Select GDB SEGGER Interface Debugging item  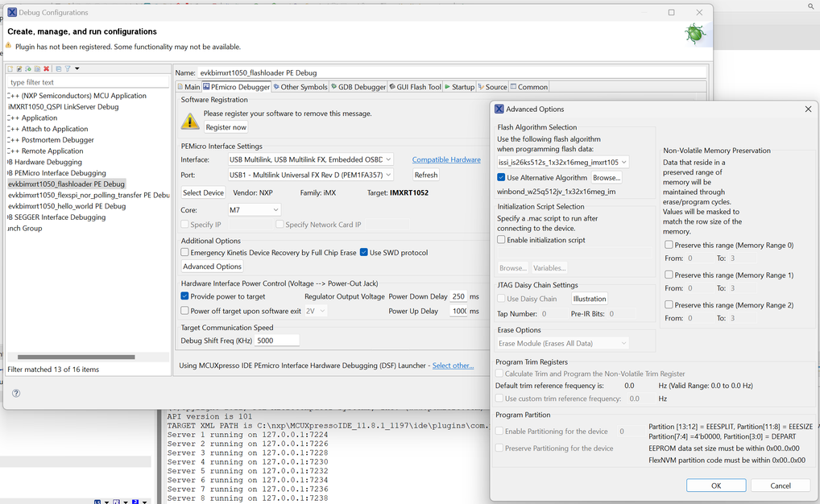point(56,217)
